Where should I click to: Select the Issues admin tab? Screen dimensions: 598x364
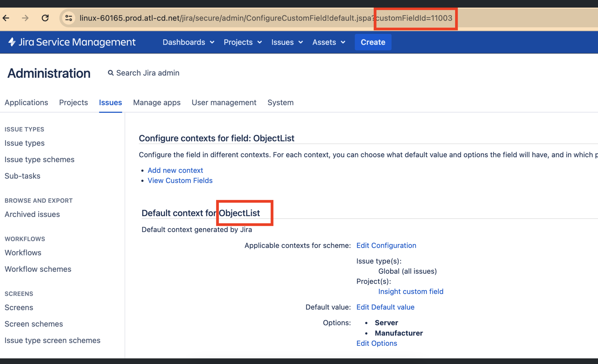[x=110, y=102]
